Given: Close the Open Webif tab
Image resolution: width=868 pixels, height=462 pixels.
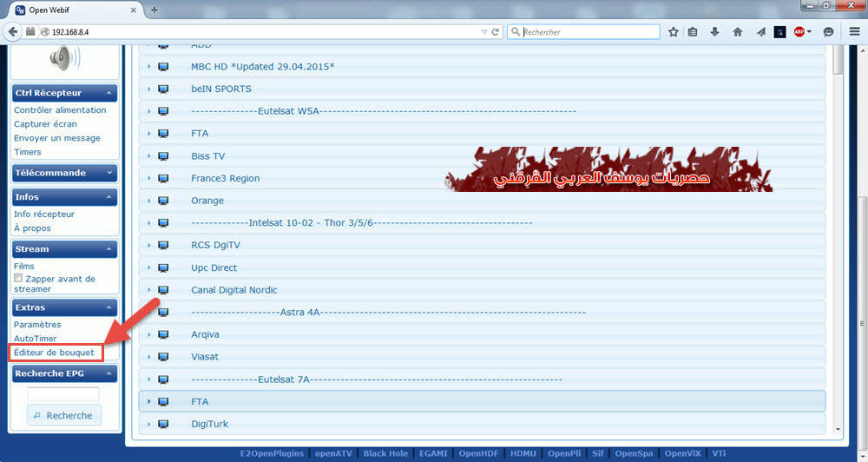Looking at the screenshot, I should (133, 10).
